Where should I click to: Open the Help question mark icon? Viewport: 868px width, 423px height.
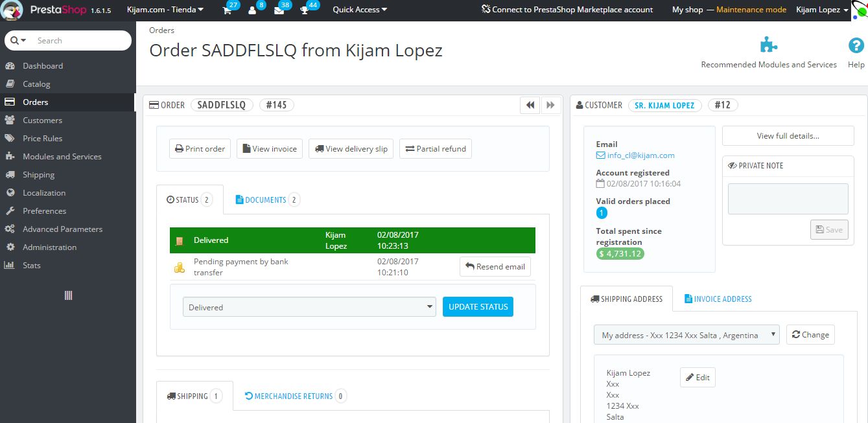856,45
